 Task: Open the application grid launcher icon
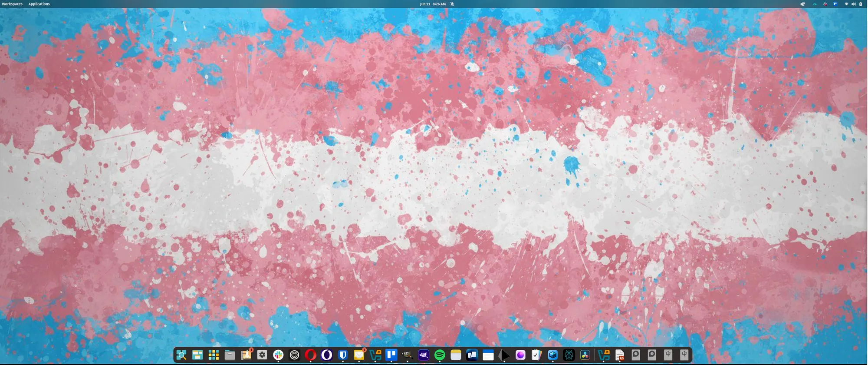(x=214, y=355)
